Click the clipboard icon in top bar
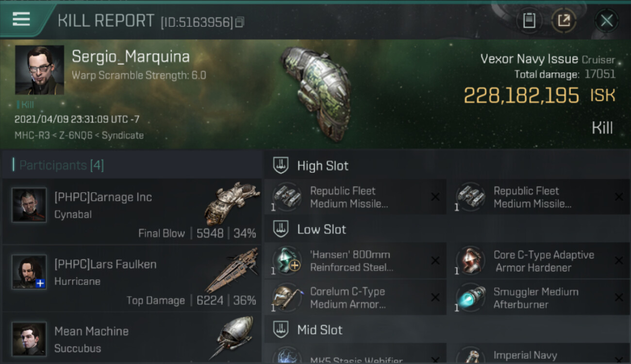Viewport: 631px width, 364px height. 529,20
